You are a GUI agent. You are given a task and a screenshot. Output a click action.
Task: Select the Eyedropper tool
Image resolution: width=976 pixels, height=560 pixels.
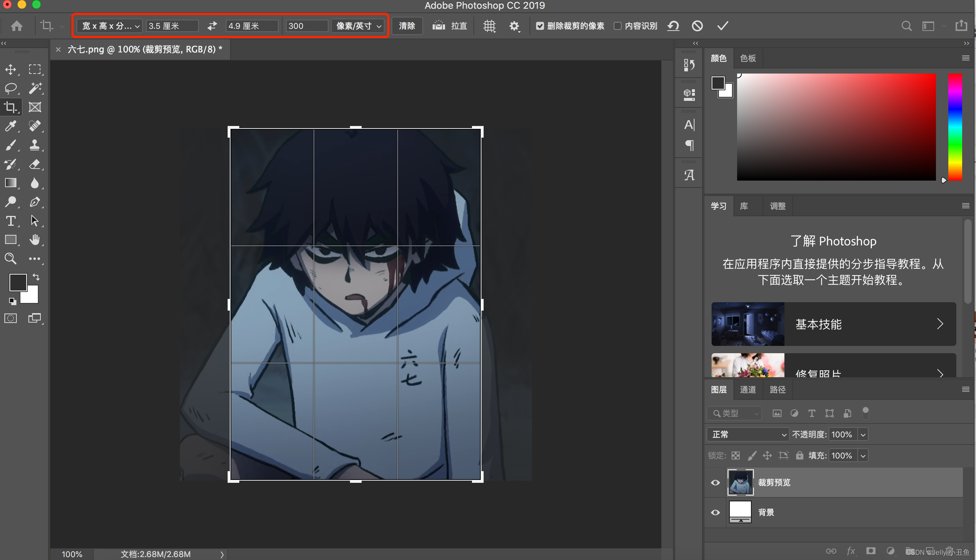11,126
